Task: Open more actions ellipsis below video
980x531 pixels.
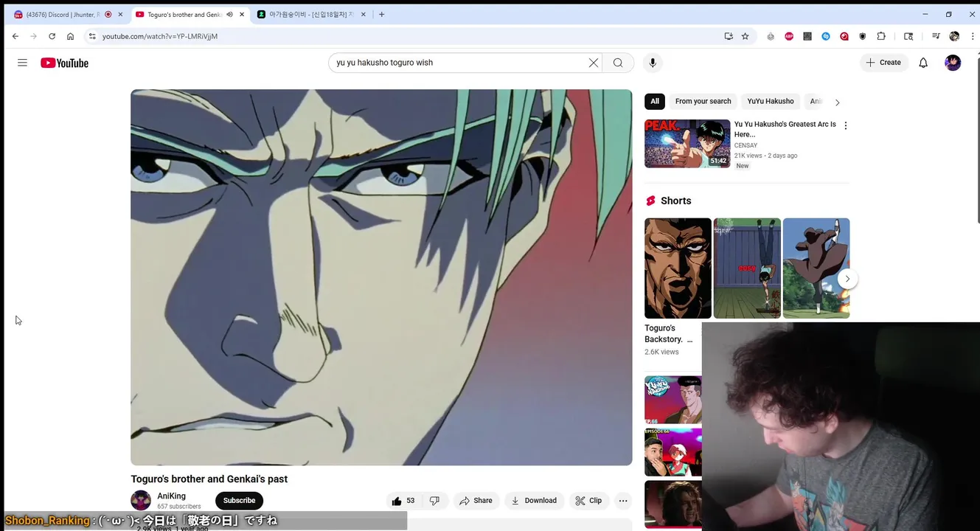Action: point(623,501)
